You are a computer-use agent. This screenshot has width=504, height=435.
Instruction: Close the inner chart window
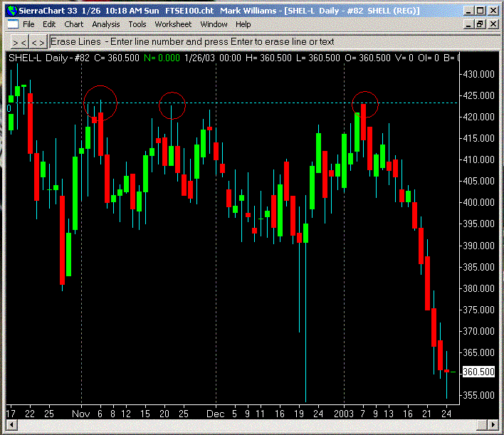coord(493,24)
